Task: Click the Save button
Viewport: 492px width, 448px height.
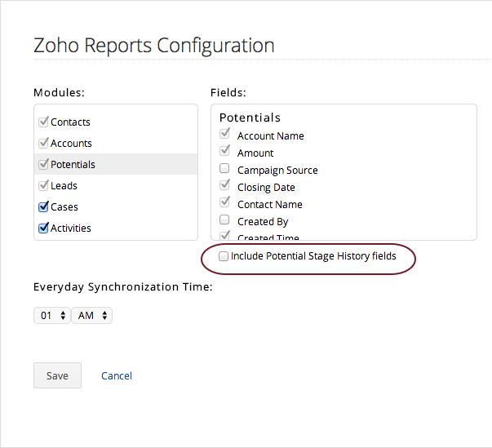Action: tap(57, 375)
